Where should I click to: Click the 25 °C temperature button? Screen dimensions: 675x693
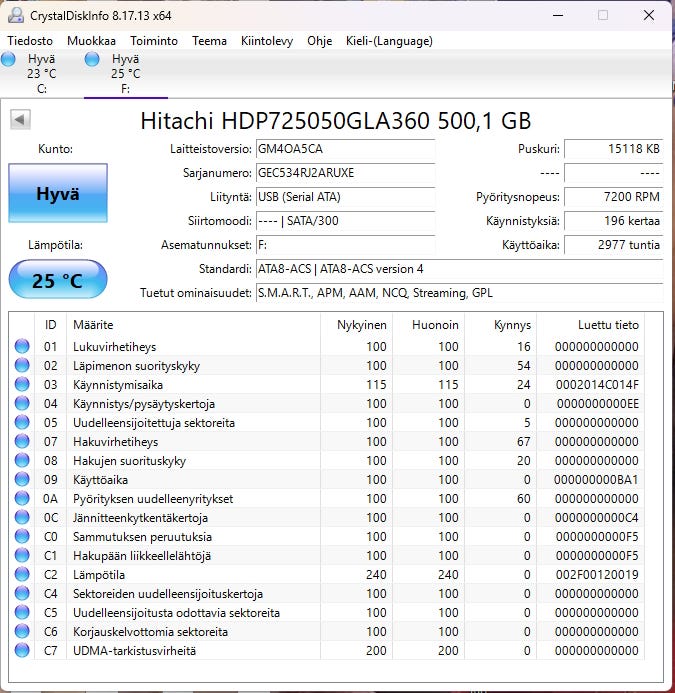(57, 280)
